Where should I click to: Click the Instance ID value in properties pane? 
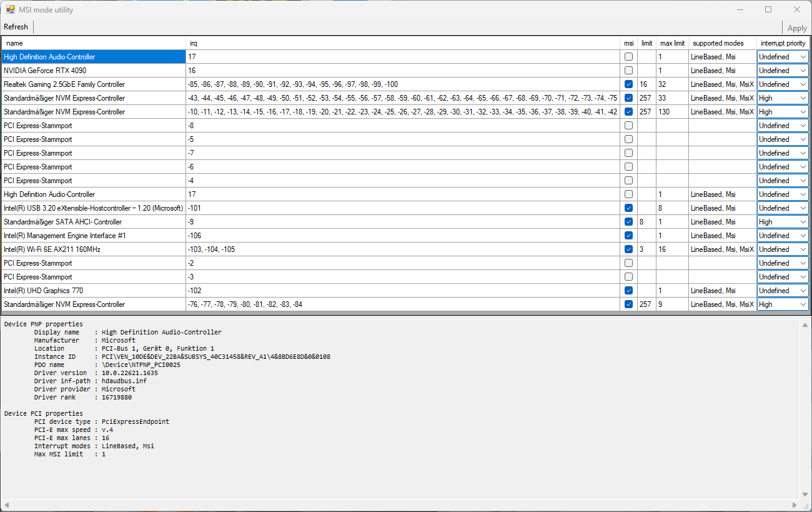pos(216,356)
